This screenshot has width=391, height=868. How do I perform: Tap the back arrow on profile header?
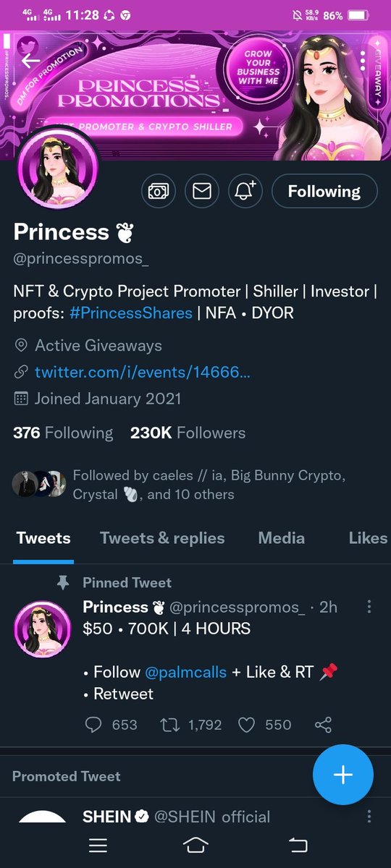click(x=30, y=61)
